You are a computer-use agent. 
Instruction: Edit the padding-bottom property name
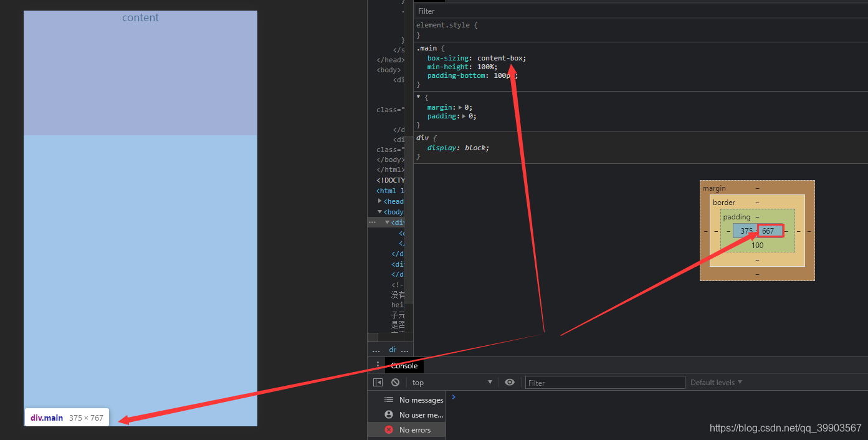click(456, 75)
